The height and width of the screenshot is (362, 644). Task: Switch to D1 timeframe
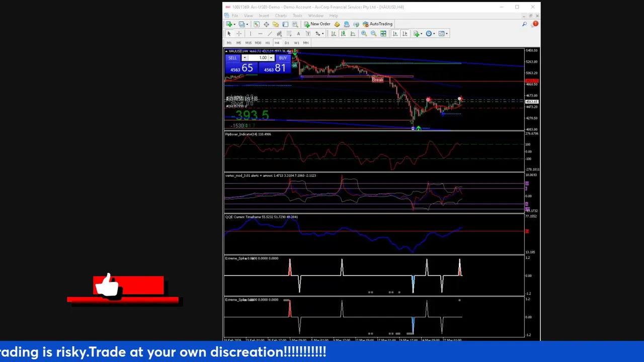[x=287, y=43]
